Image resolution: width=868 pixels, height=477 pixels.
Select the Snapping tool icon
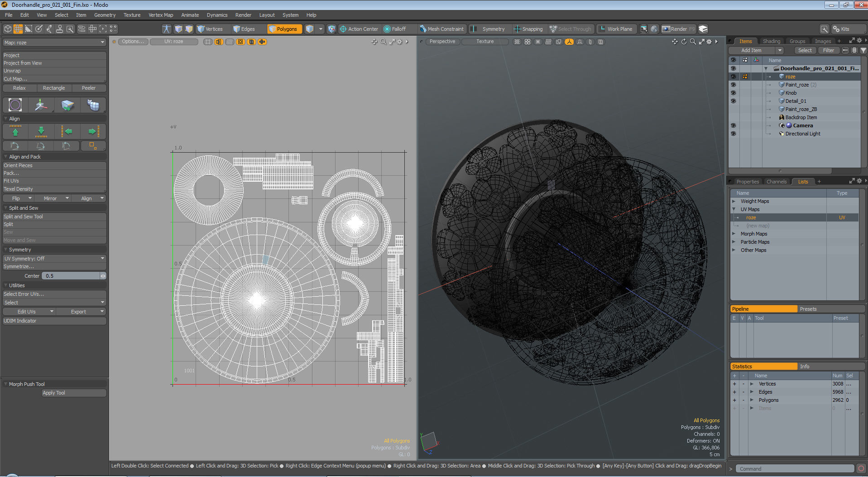tap(517, 29)
